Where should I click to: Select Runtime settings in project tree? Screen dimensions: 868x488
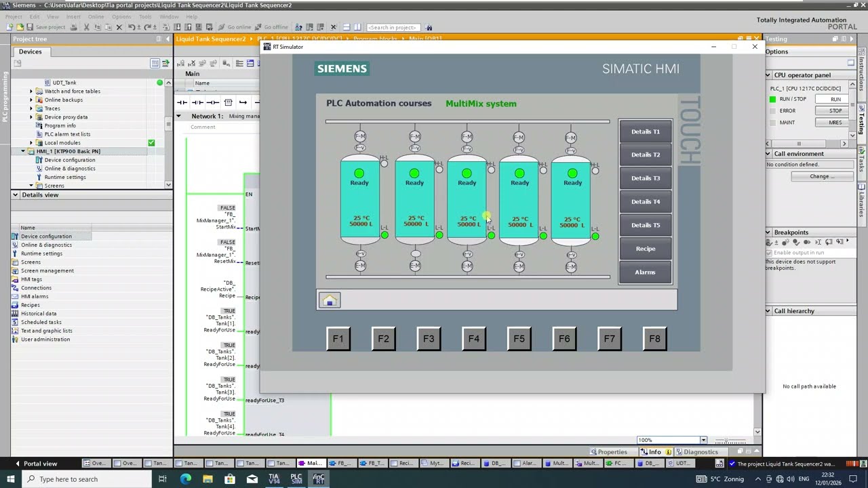click(65, 177)
